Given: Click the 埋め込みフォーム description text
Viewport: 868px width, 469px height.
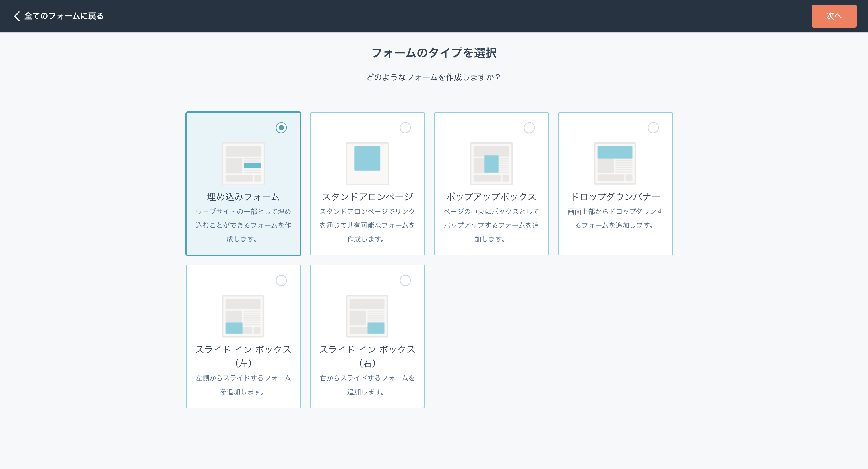Looking at the screenshot, I should tap(243, 225).
